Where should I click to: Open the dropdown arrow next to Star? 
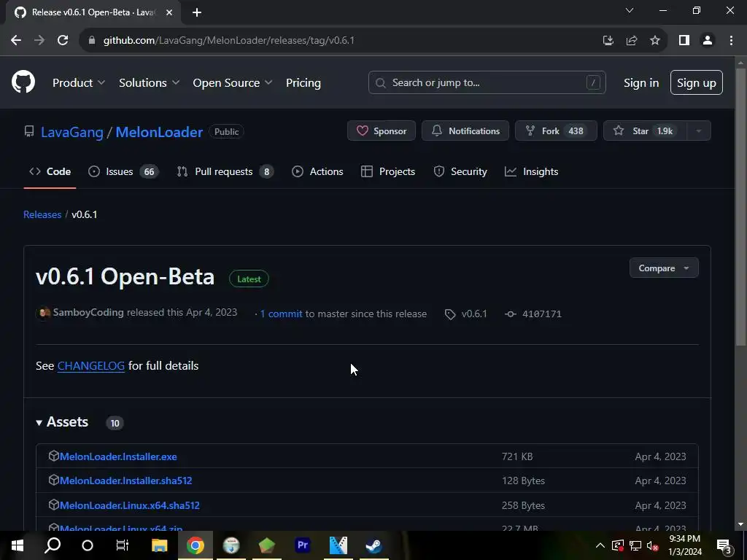699,131
